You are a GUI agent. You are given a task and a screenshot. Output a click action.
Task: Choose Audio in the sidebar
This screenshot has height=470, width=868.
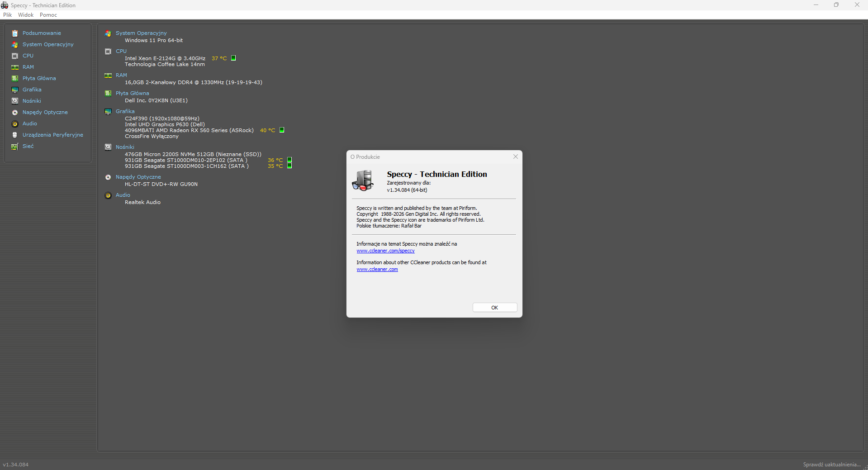(30, 123)
